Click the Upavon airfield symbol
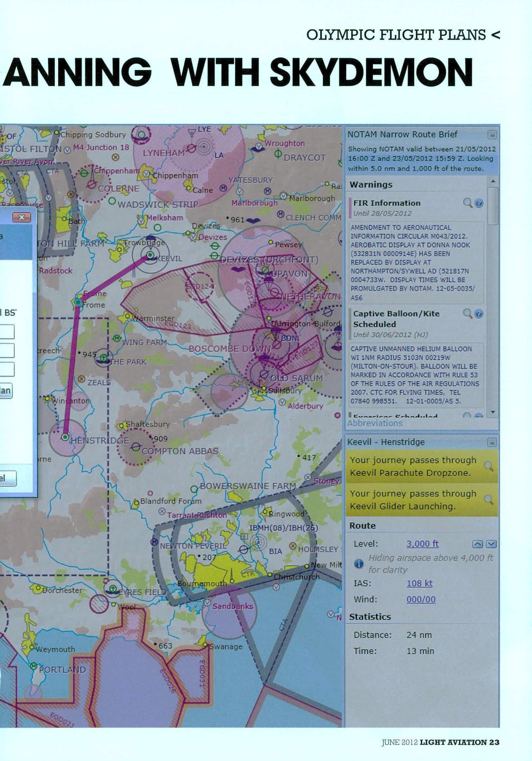Viewport: 532px width, 761px height. click(x=265, y=270)
